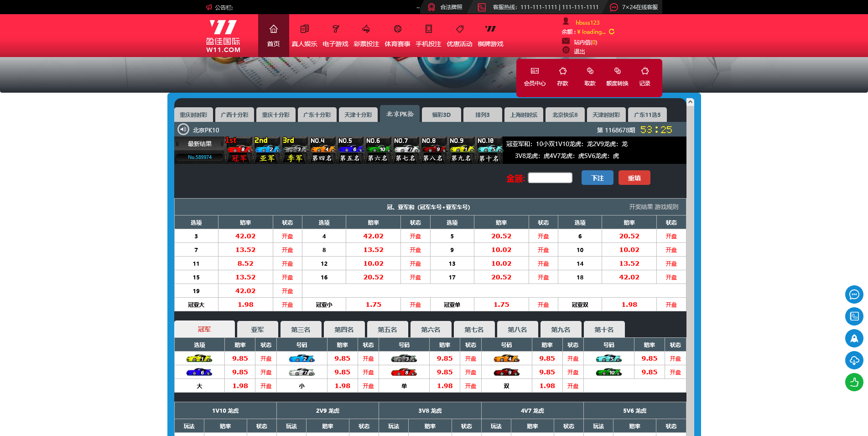This screenshot has height=436, width=868.
Task: Click the floating cloud download icon
Action: 854,360
